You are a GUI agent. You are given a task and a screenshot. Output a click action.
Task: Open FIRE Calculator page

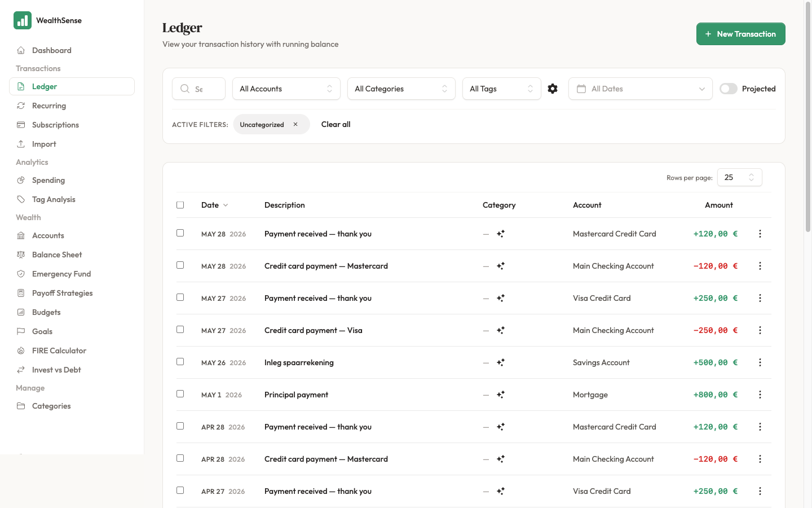point(72,351)
